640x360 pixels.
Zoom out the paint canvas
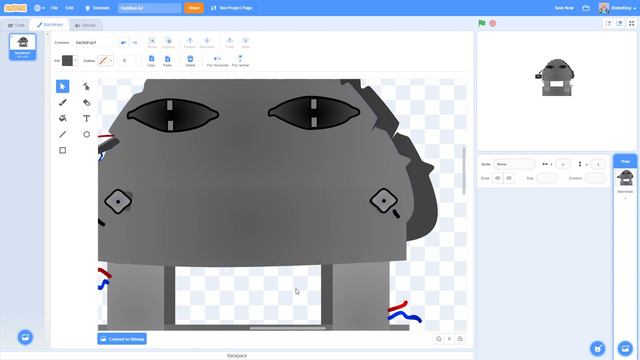(x=439, y=339)
